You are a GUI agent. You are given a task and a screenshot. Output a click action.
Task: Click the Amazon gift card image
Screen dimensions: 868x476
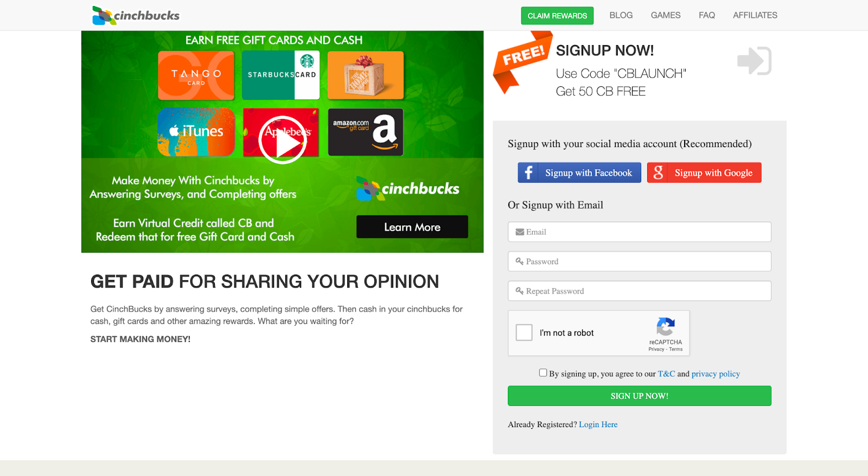point(366,132)
